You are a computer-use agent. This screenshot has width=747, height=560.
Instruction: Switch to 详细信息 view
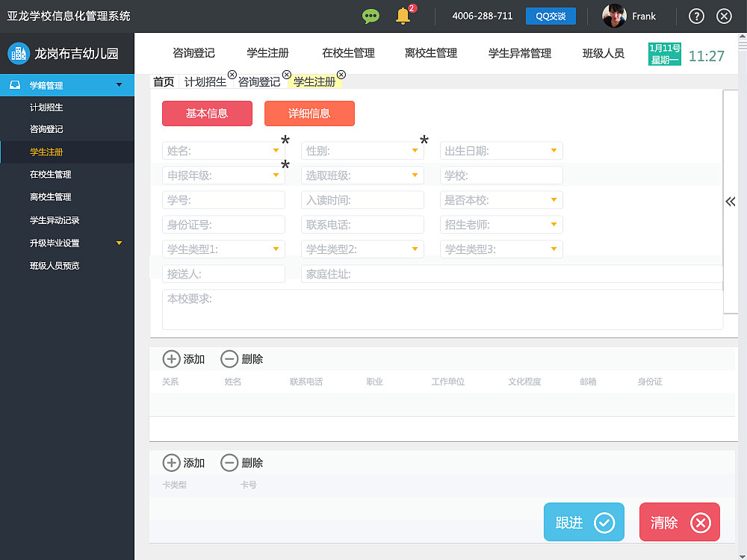309,113
